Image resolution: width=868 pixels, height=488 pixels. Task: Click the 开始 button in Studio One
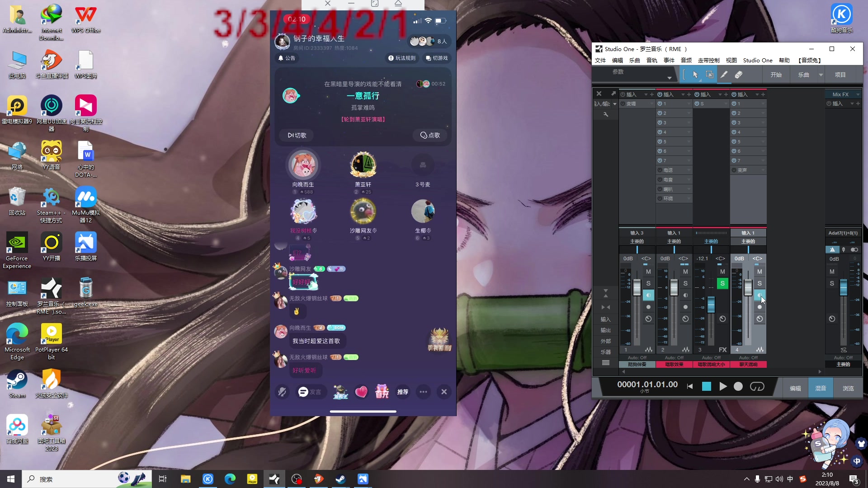click(x=776, y=75)
